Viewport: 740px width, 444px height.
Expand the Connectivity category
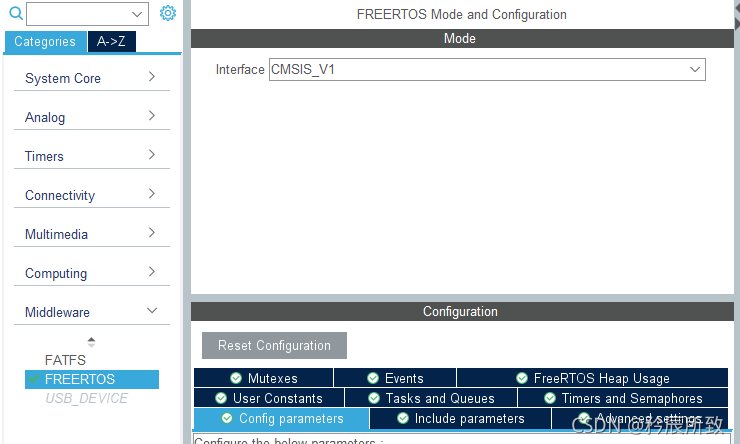92,195
